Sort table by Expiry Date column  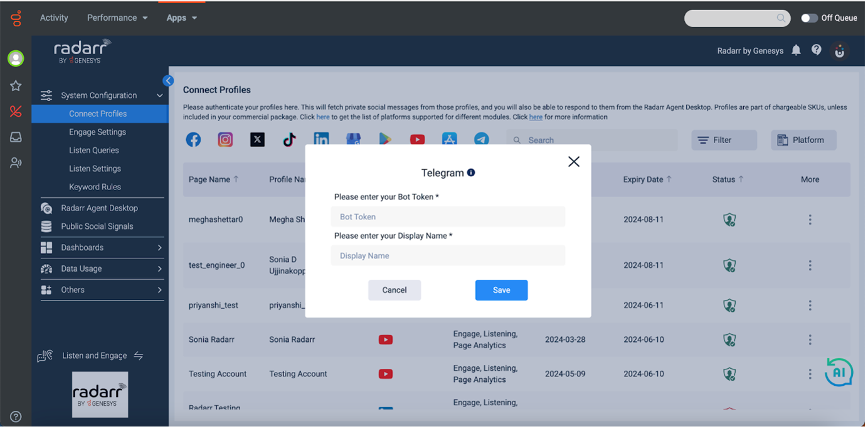point(647,179)
